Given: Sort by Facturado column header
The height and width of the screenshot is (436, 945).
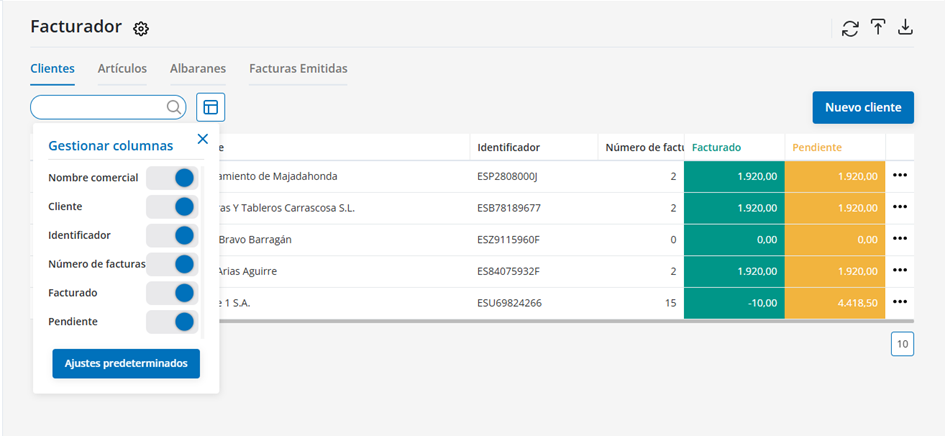Looking at the screenshot, I should (734, 147).
